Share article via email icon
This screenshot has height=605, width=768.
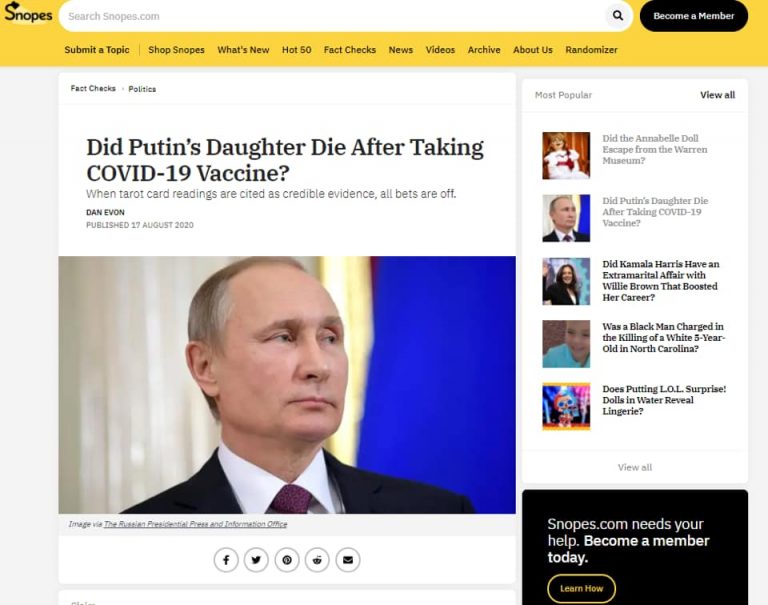pyautogui.click(x=348, y=560)
